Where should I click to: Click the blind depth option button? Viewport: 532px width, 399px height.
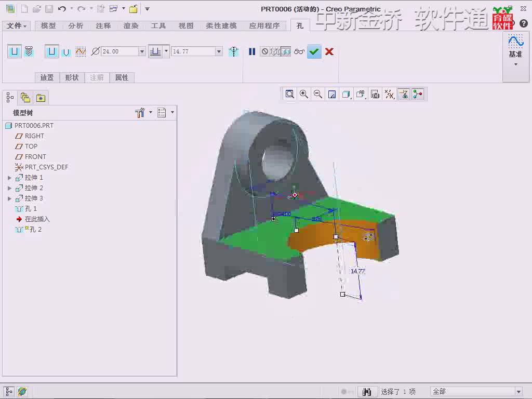155,51
